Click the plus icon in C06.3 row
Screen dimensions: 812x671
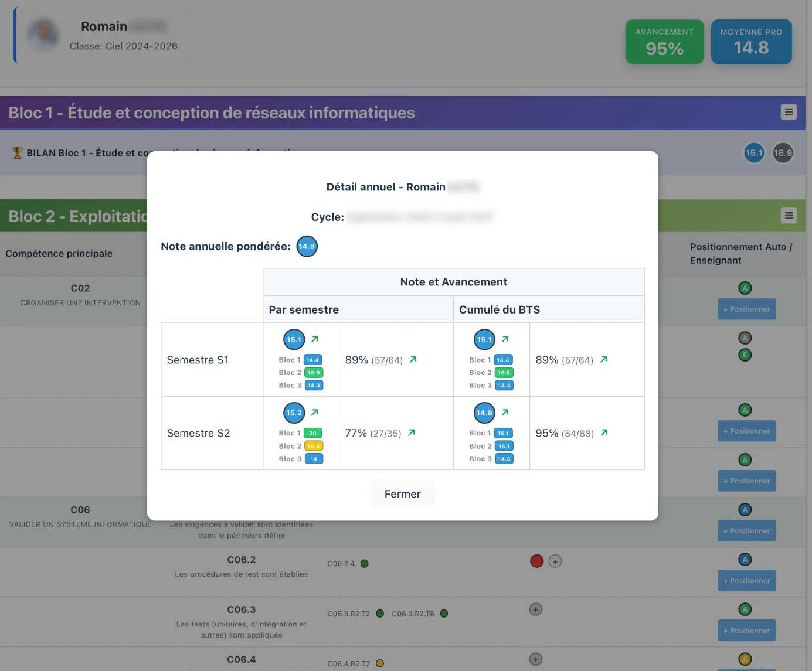(x=536, y=609)
